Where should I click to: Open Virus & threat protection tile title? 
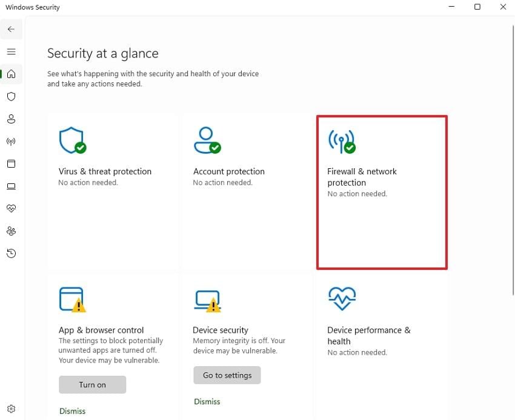(105, 172)
